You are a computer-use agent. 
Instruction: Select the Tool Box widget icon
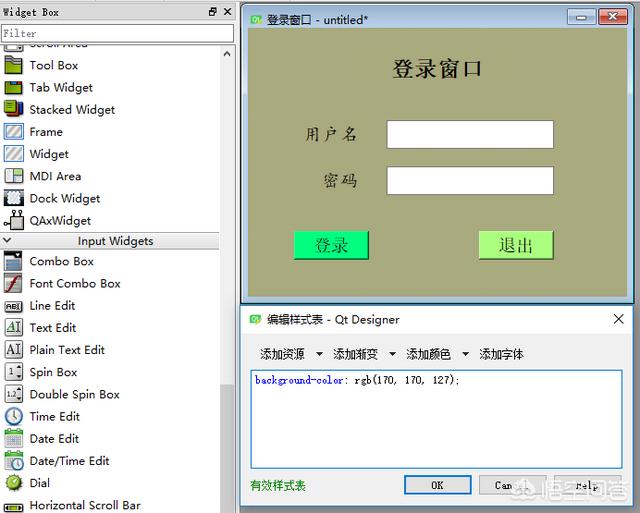point(13,65)
